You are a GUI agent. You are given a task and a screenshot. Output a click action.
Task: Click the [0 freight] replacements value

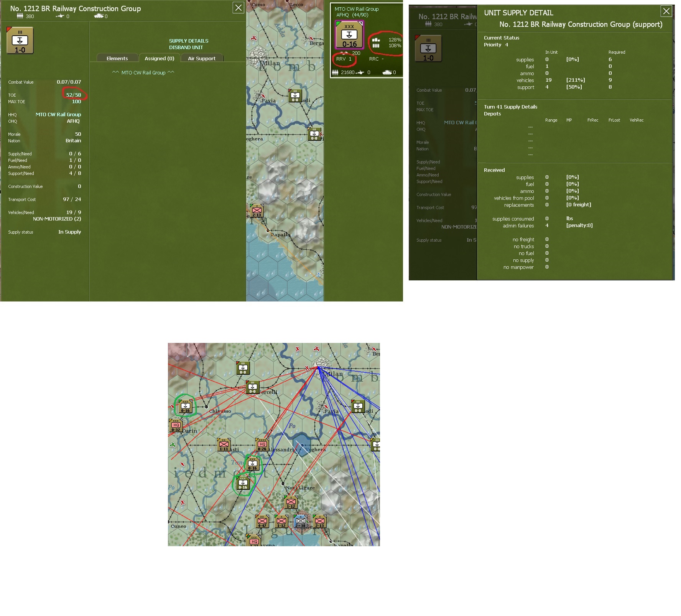point(579,204)
